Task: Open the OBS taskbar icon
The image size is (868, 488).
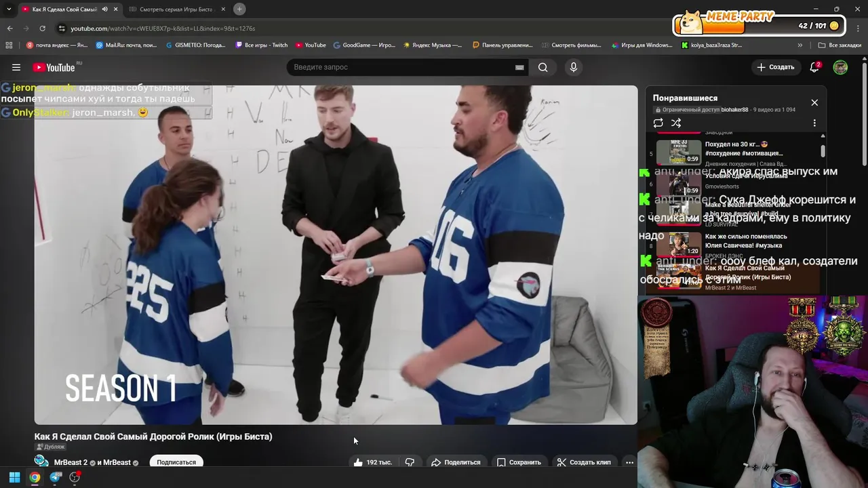Action: [75, 477]
